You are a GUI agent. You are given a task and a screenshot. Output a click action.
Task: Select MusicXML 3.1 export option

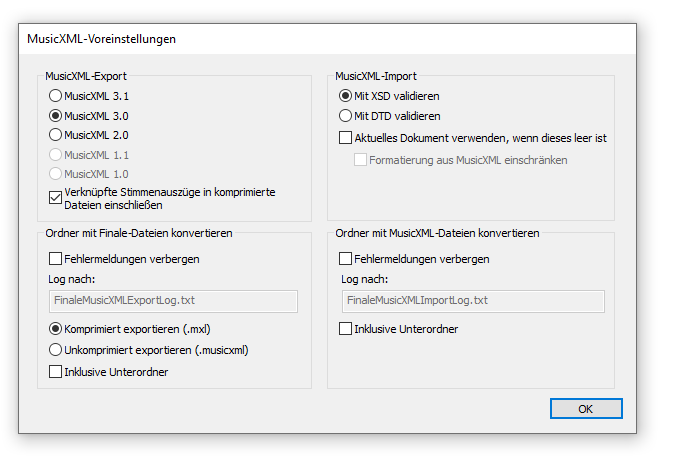[55, 96]
